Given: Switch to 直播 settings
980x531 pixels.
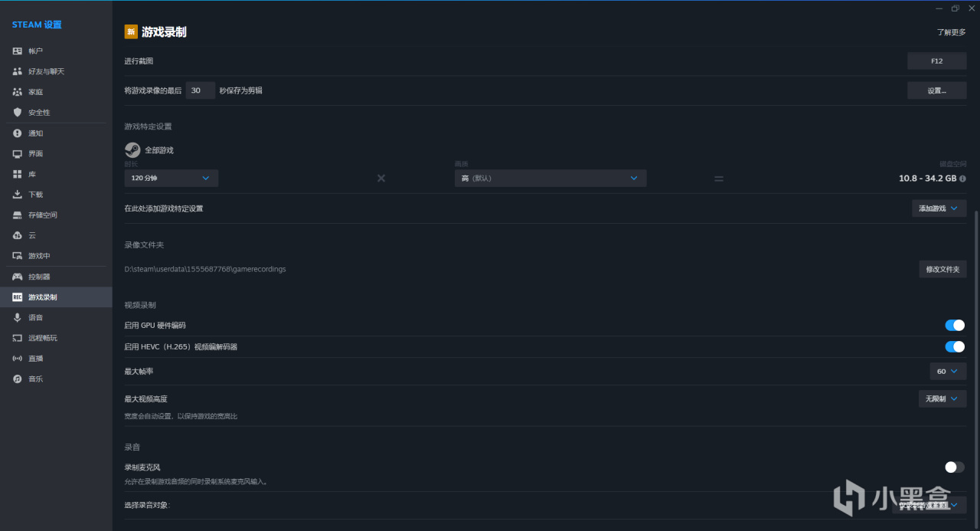Looking at the screenshot, I should tap(56, 359).
